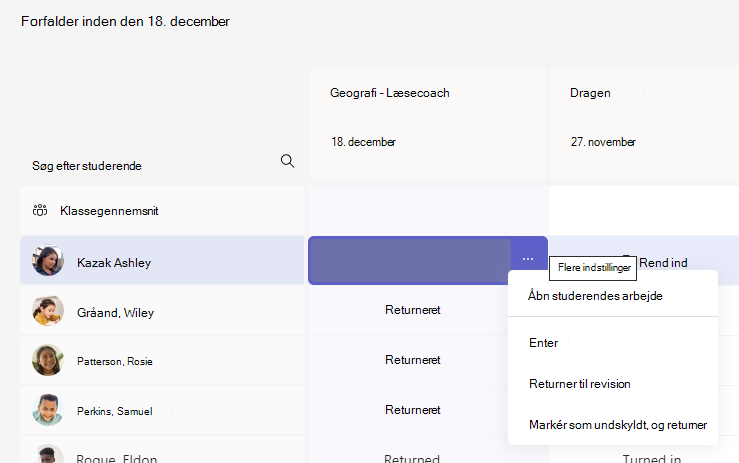Click Roque, Eldon's avatar image
Screen dimensions: 739x463
point(48,454)
